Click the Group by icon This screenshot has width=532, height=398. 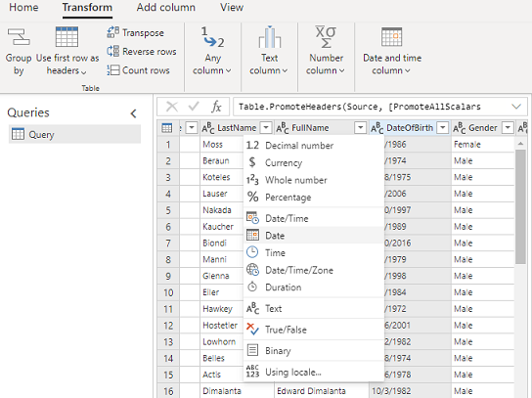click(19, 37)
